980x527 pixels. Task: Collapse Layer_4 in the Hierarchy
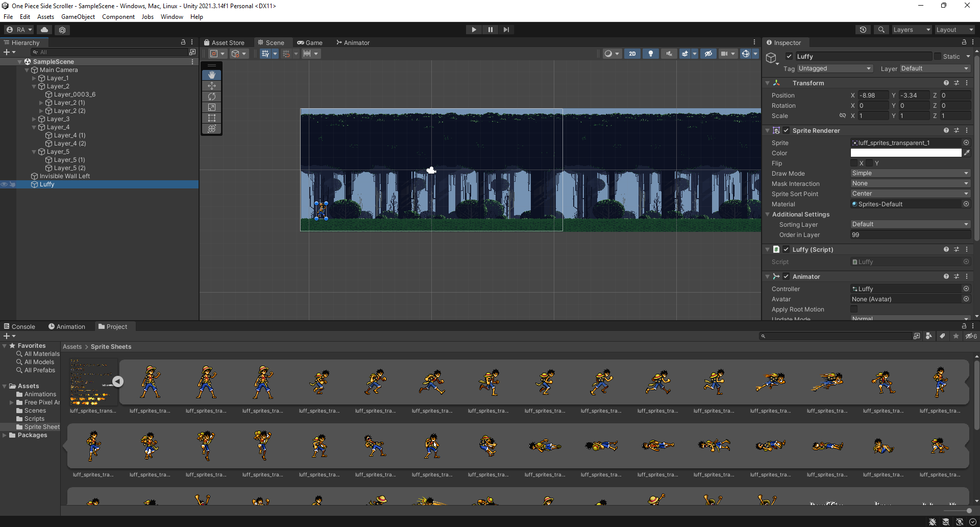click(34, 127)
